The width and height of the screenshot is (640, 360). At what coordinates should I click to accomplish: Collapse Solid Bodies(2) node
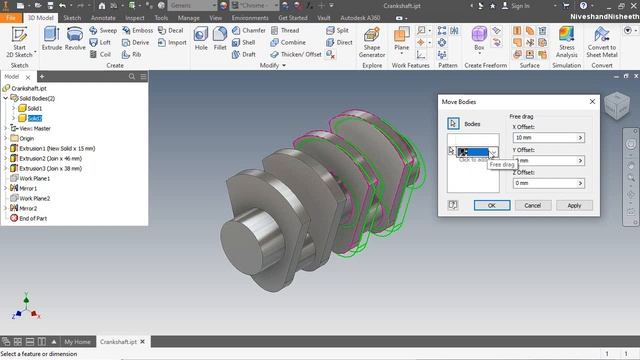(6, 98)
